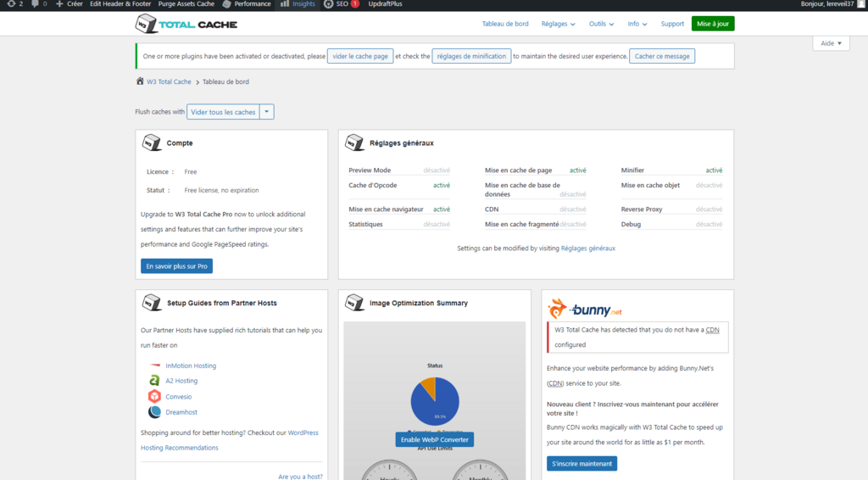Open the Support menu item

coord(672,24)
